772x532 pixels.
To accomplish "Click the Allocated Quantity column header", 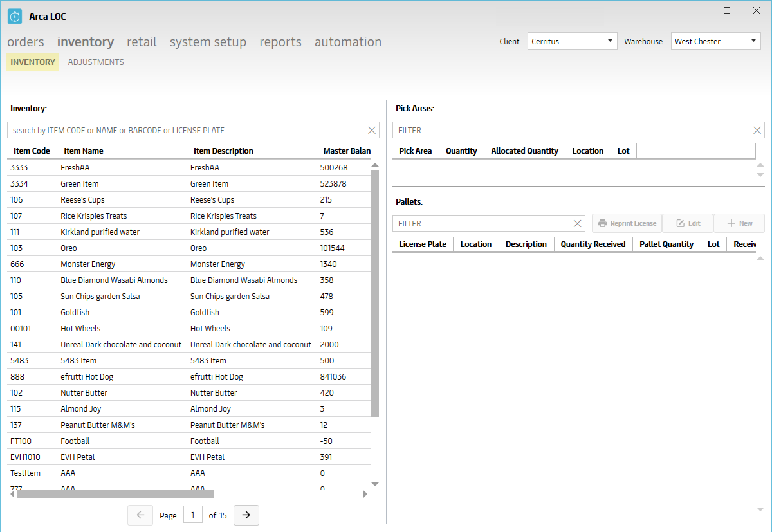I will [524, 151].
